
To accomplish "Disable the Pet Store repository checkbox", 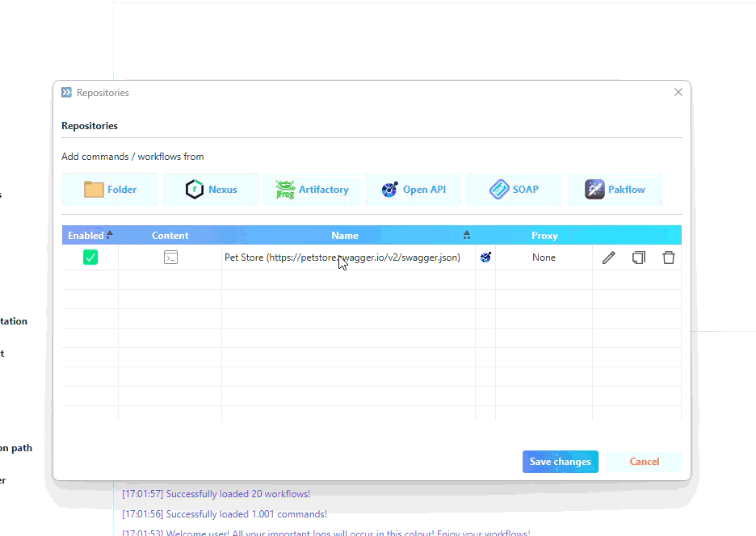I will (x=90, y=258).
